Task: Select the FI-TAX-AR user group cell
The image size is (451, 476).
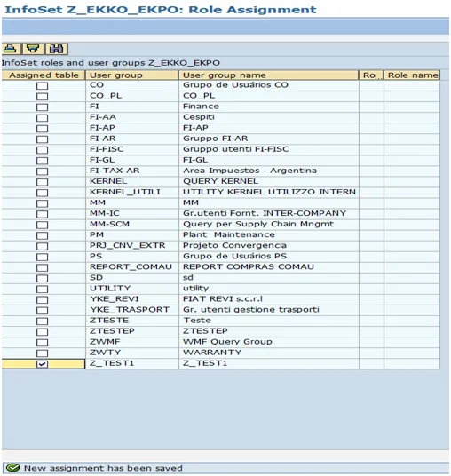Action: (132, 171)
